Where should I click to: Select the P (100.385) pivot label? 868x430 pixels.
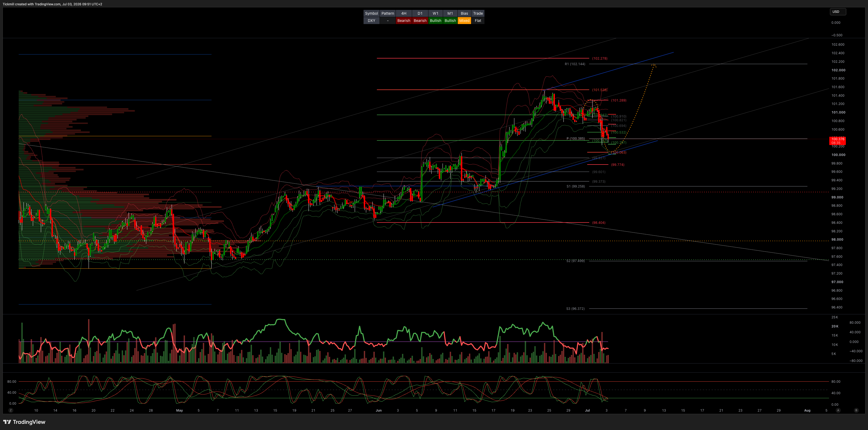(x=575, y=139)
